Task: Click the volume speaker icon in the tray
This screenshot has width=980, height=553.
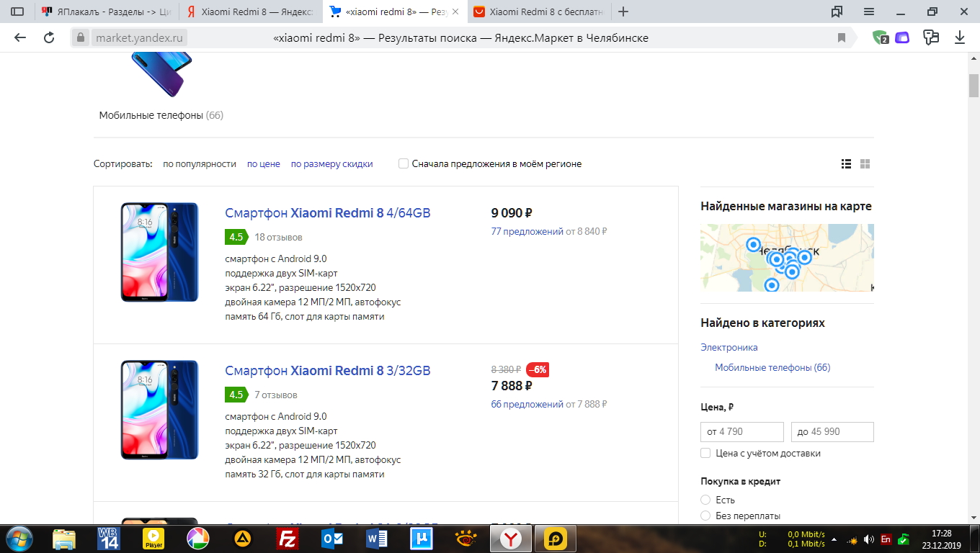Action: 868,539
